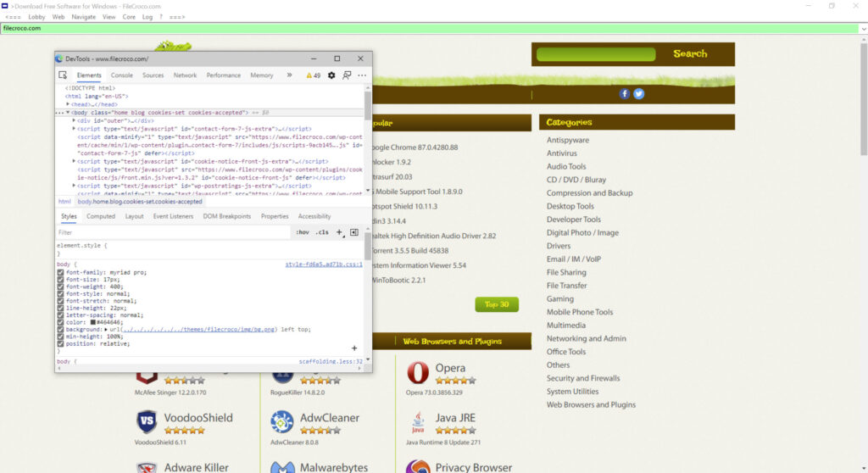Click the star rating under VoodooShield
868x473 pixels.
point(184,431)
